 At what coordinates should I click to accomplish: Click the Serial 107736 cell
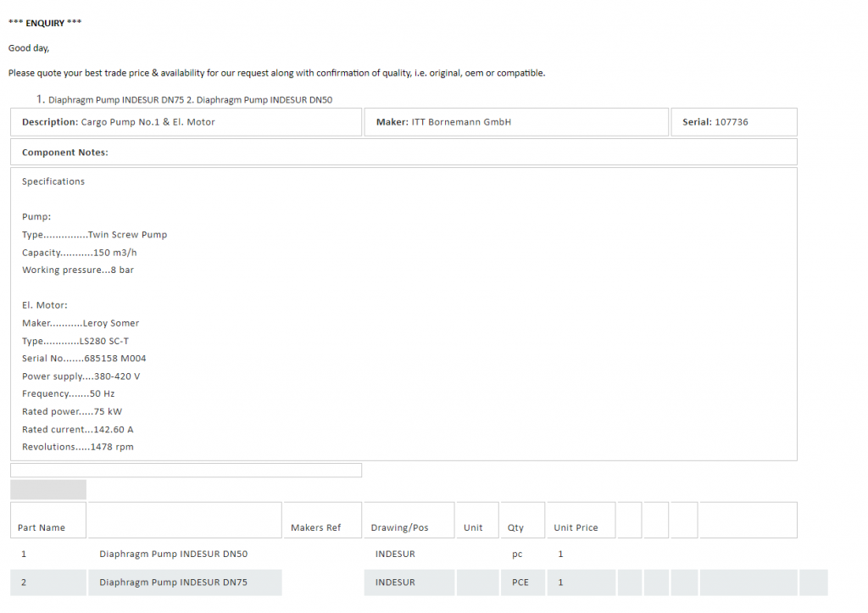(x=733, y=122)
